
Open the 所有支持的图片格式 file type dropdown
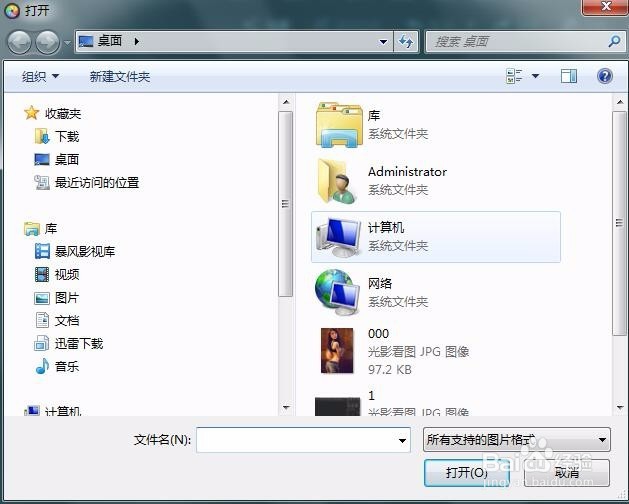tap(517, 440)
